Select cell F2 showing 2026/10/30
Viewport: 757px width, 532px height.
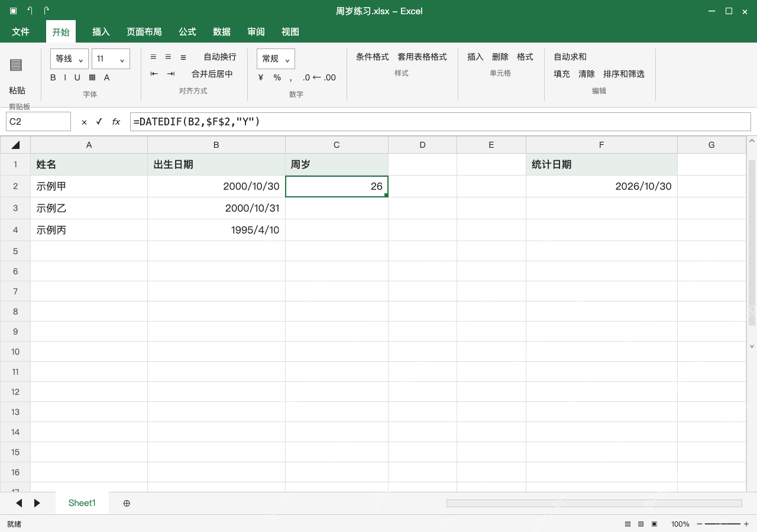601,186
